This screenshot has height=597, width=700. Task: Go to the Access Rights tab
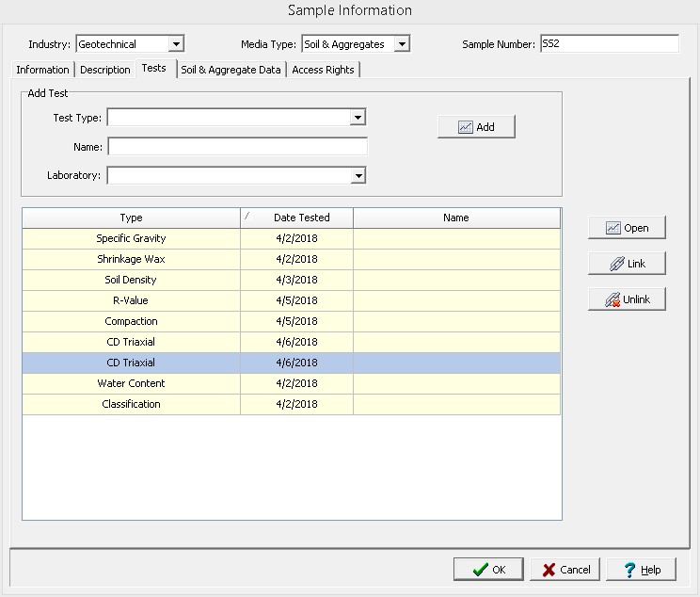pyautogui.click(x=323, y=70)
